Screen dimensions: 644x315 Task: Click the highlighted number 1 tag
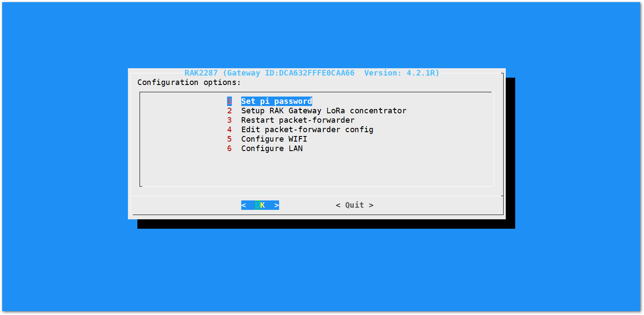229,101
